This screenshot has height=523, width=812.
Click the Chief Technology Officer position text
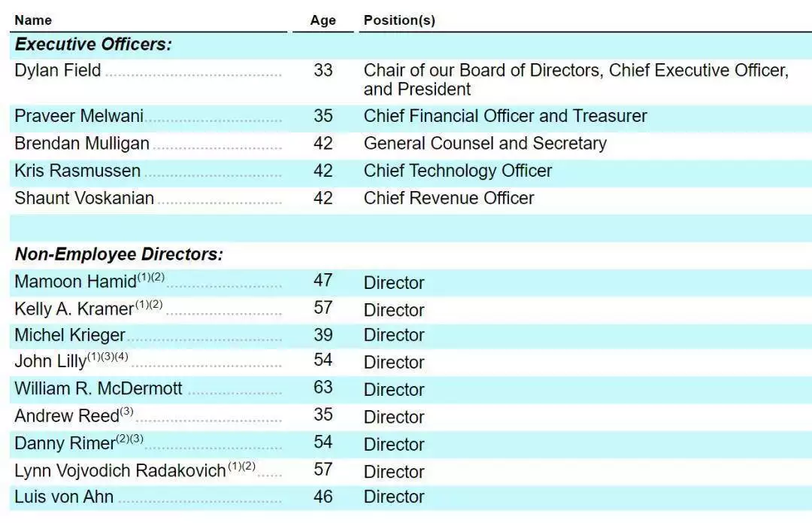457,171
